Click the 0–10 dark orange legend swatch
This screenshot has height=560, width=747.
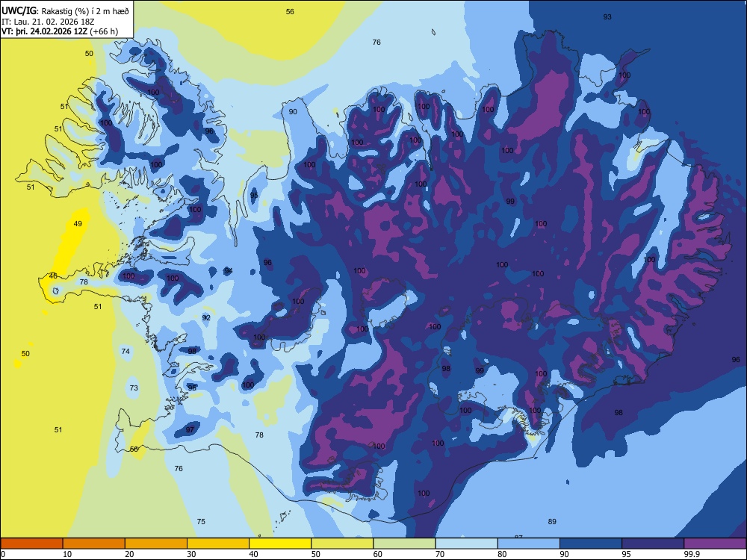tap(31, 544)
